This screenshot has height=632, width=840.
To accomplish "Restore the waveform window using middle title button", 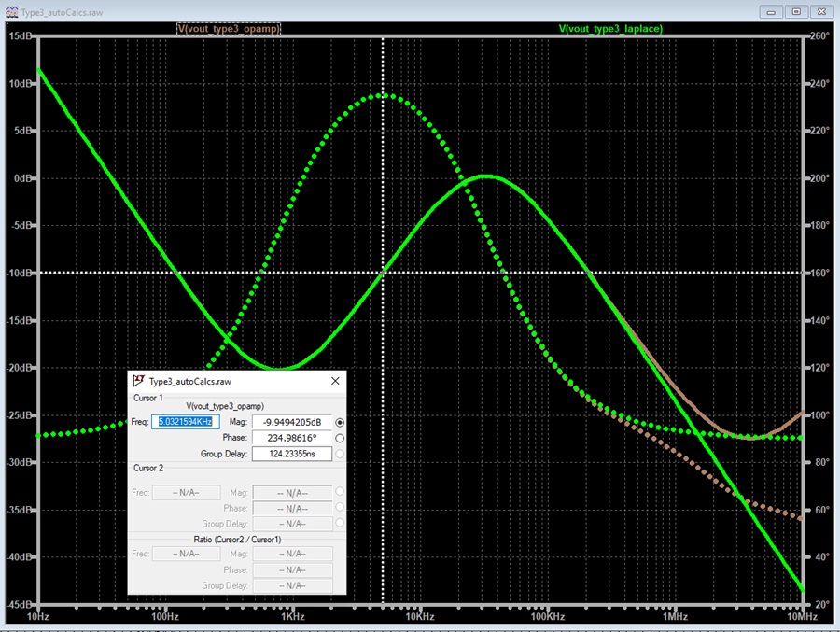I will (x=797, y=12).
